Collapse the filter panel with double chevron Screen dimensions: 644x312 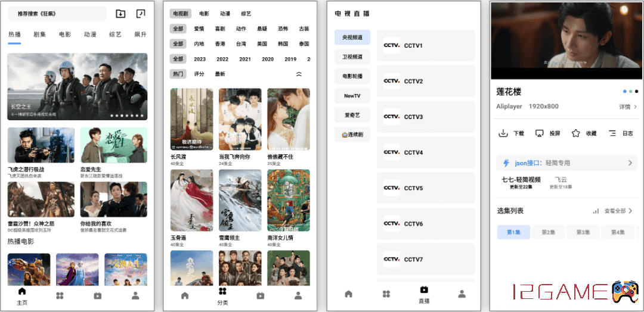click(299, 74)
